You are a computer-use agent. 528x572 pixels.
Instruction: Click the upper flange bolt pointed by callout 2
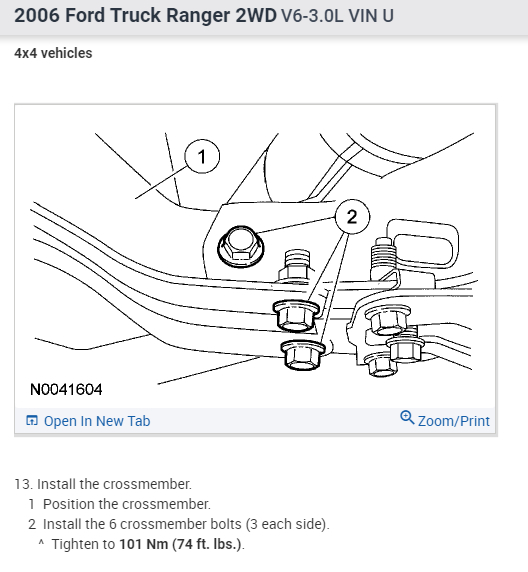point(296,315)
